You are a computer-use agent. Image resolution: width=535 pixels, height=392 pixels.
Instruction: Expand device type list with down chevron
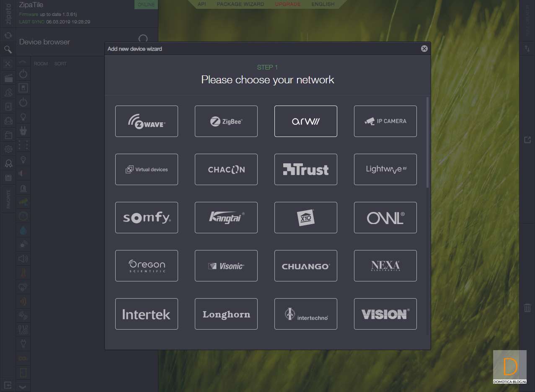pos(23,387)
